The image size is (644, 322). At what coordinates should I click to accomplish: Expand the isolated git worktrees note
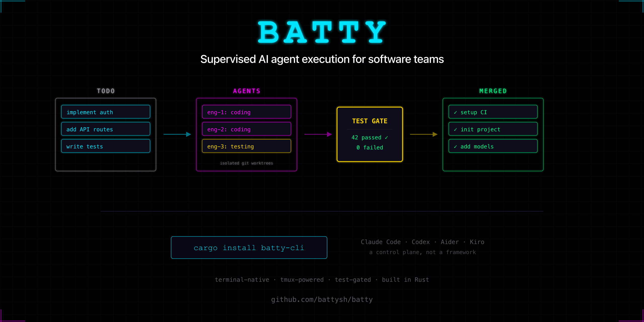click(247, 163)
